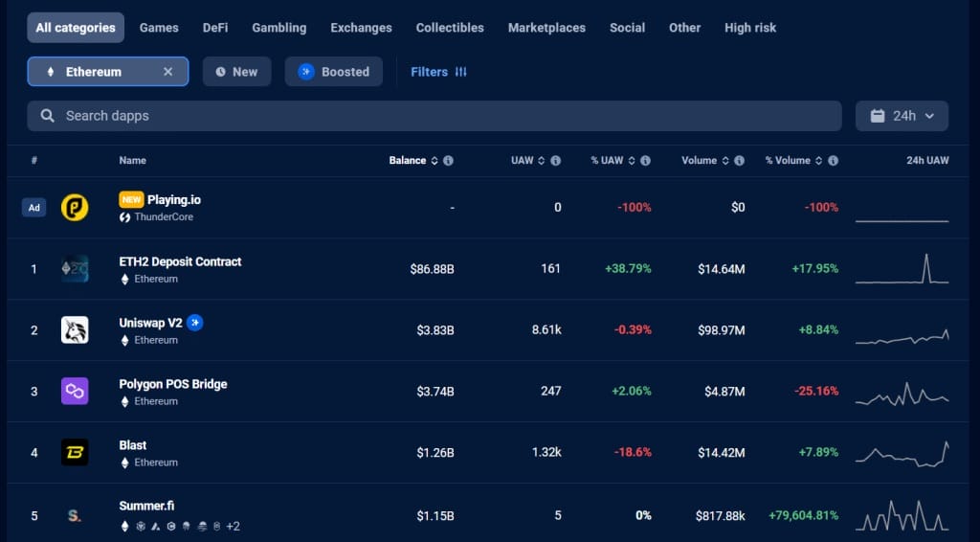Sort the table by UAW column
Image resolution: width=980 pixels, height=542 pixels.
click(x=527, y=161)
